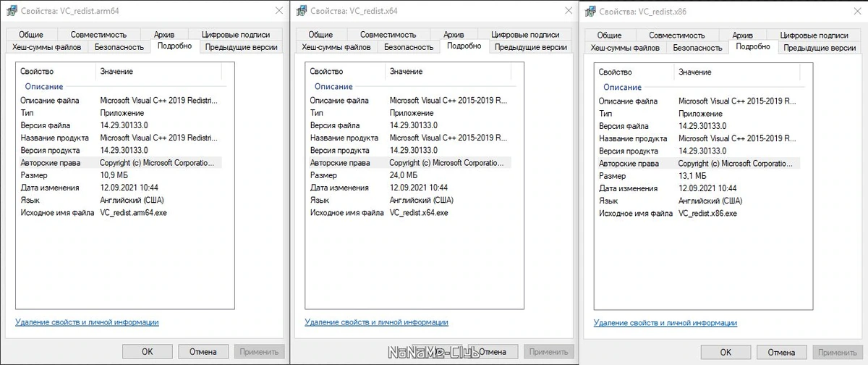The image size is (868, 365).
Task: Confirm with OK in VC_redist.x86 window
Action: pos(726,352)
